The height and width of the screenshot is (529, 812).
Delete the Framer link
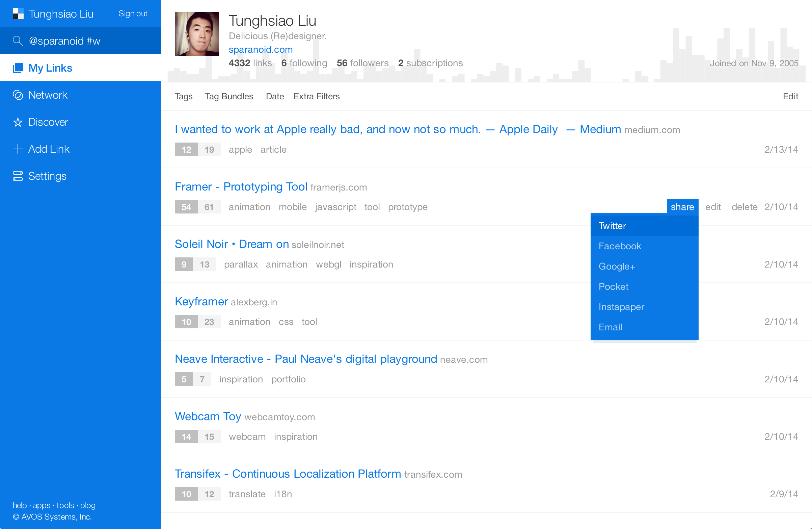745,207
